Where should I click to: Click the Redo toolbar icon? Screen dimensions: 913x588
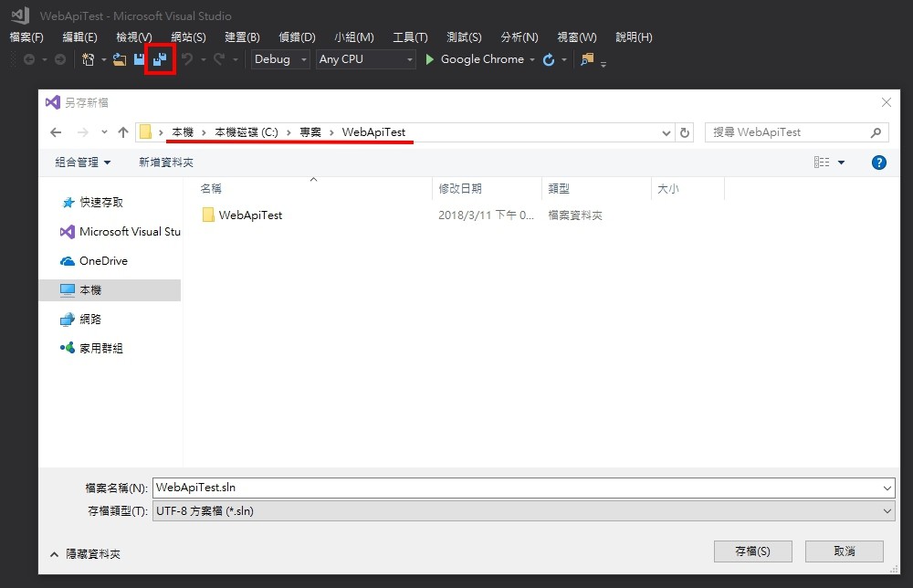coord(219,59)
